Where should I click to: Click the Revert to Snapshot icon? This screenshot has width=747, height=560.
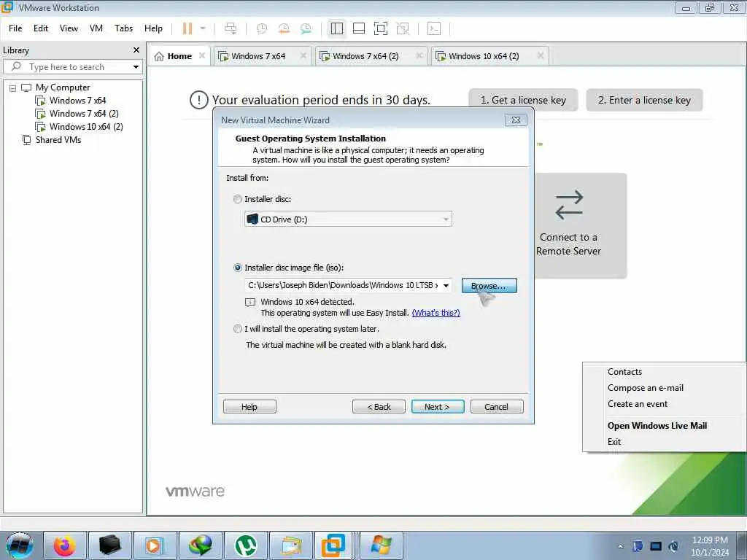pos(284,28)
